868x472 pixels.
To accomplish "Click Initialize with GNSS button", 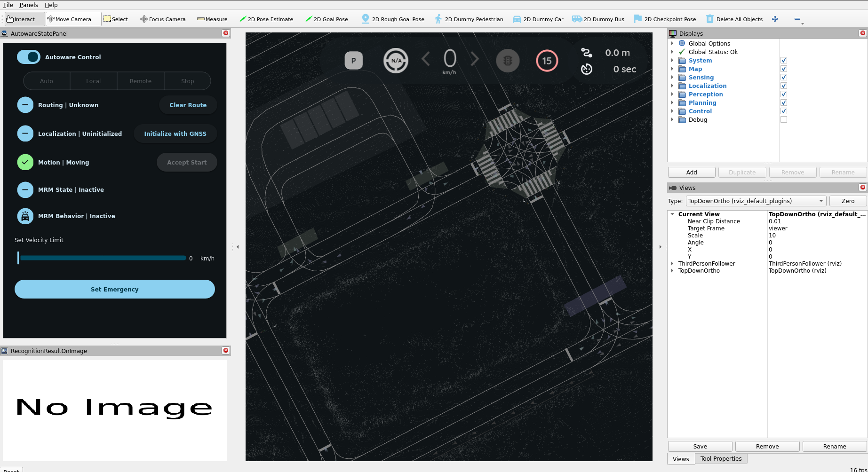I will 175,134.
